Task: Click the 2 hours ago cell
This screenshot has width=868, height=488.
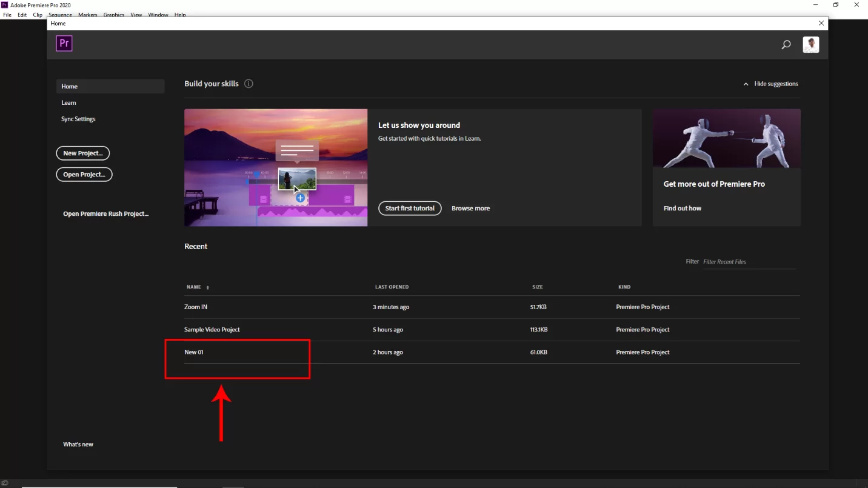Action: [388, 352]
